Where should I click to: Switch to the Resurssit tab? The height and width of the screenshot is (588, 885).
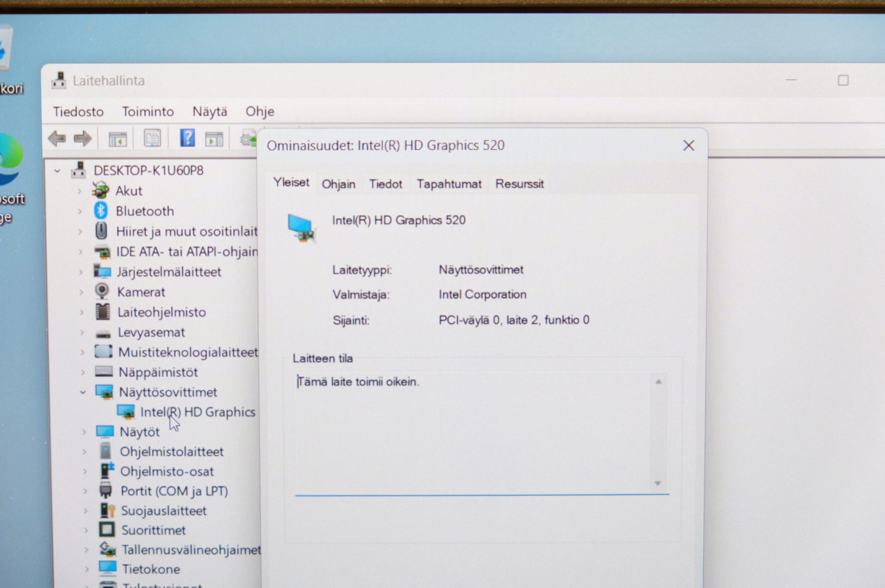[519, 184]
